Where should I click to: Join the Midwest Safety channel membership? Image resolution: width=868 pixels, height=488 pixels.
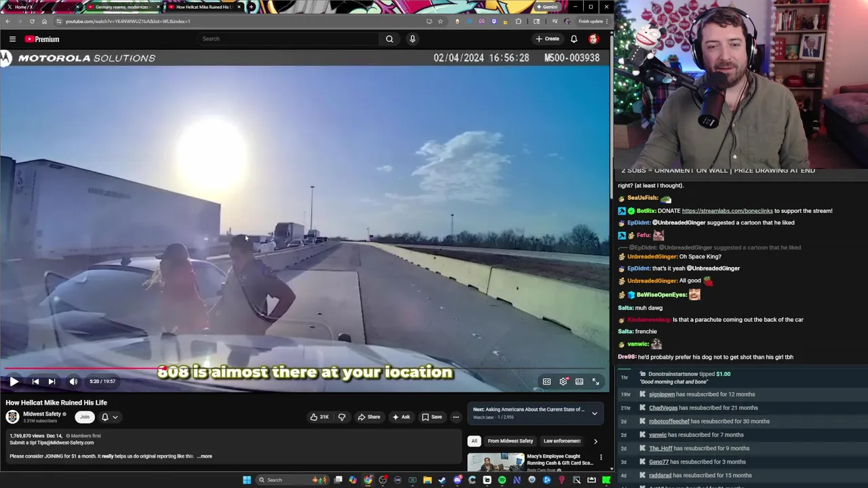coord(84,417)
